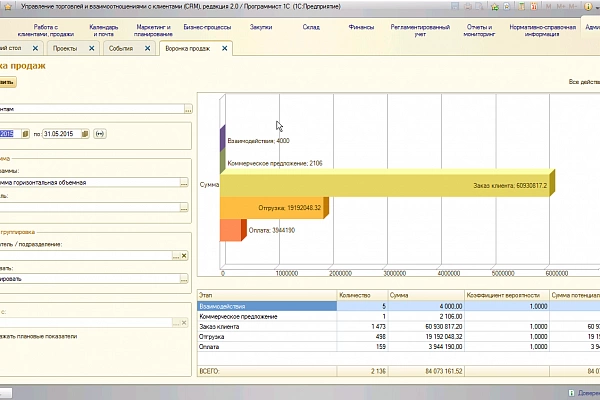Open the Финансы section menu
Viewport: 600px width, 400px height.
tap(361, 27)
